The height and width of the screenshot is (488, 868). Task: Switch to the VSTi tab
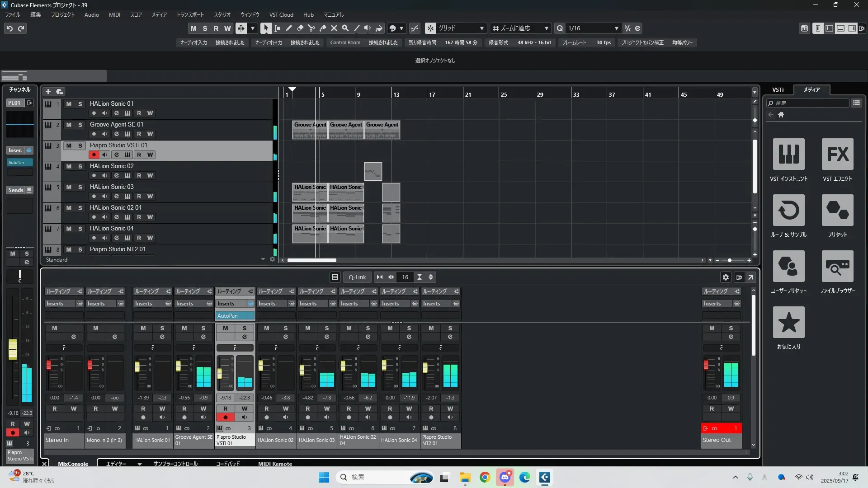[x=778, y=89]
